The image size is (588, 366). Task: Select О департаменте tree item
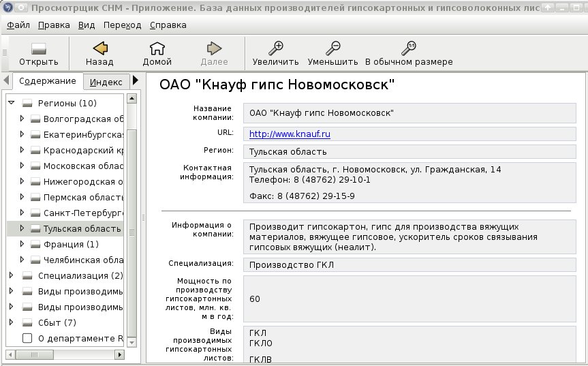[80, 339]
